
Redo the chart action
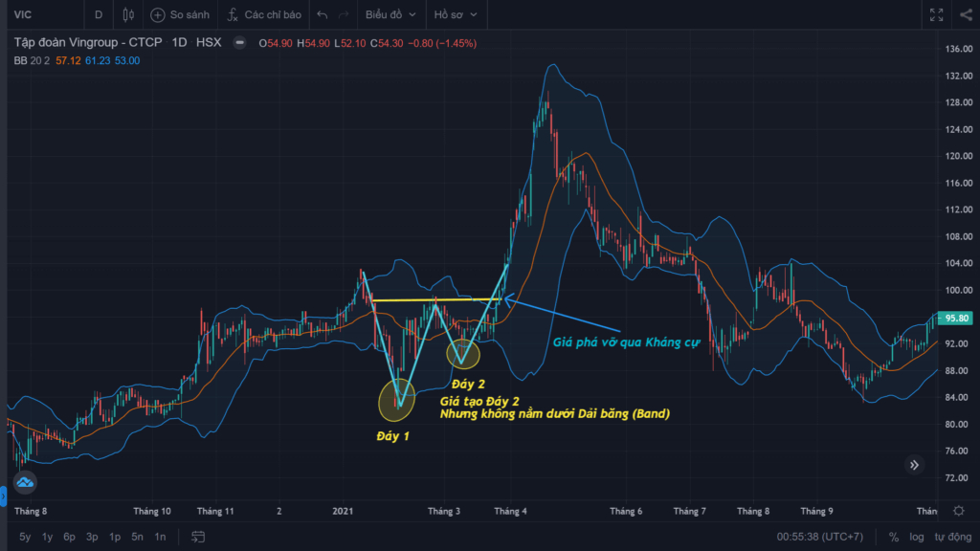[344, 14]
